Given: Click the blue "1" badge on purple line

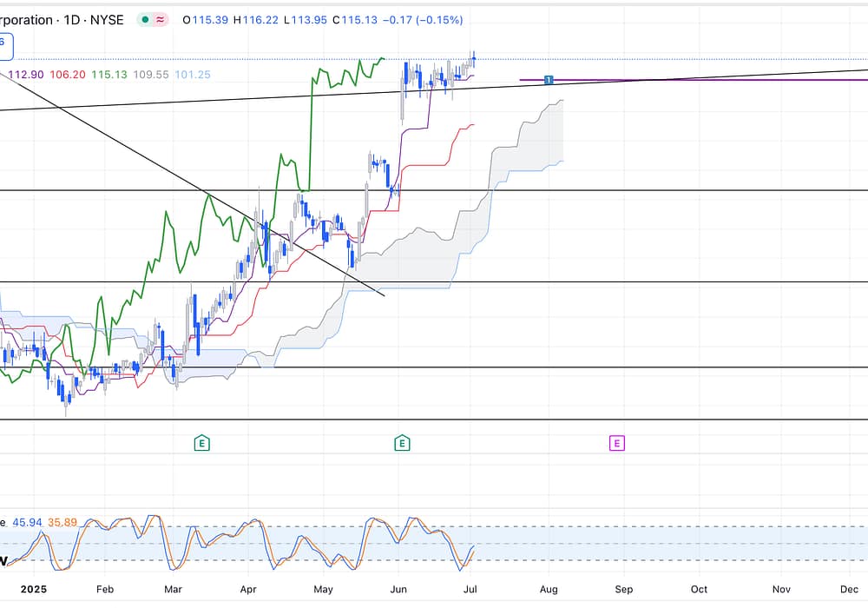Looking at the screenshot, I should pyautogui.click(x=549, y=80).
